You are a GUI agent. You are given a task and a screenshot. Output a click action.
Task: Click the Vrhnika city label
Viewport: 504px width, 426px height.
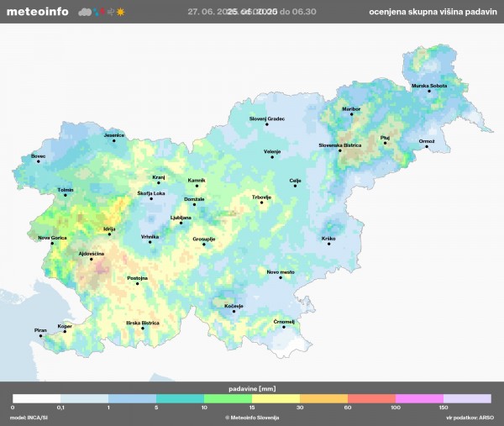(150, 237)
